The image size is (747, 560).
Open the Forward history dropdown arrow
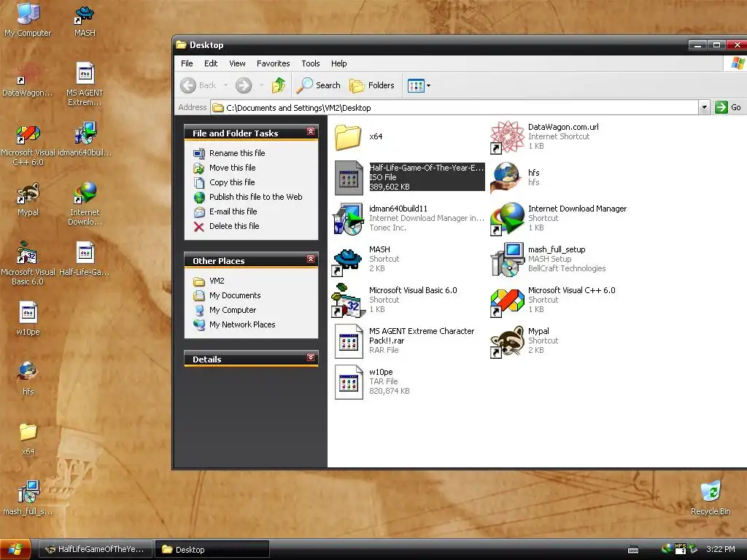pos(262,86)
